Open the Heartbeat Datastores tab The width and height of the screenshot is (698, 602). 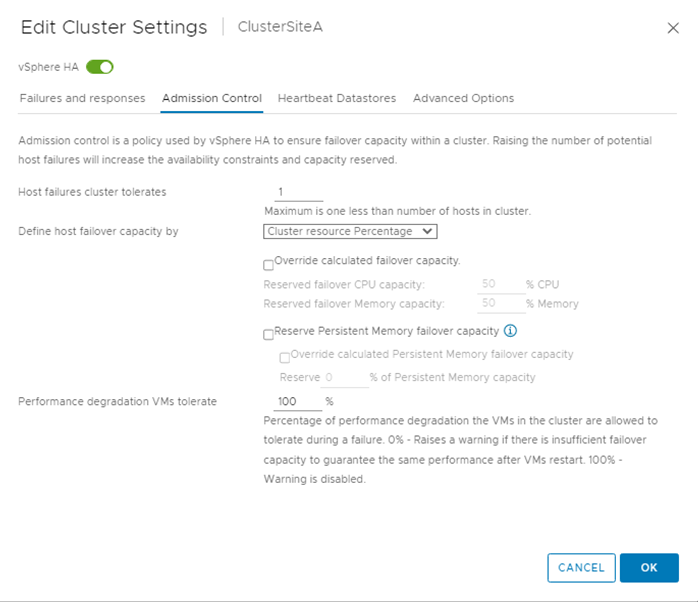337,98
